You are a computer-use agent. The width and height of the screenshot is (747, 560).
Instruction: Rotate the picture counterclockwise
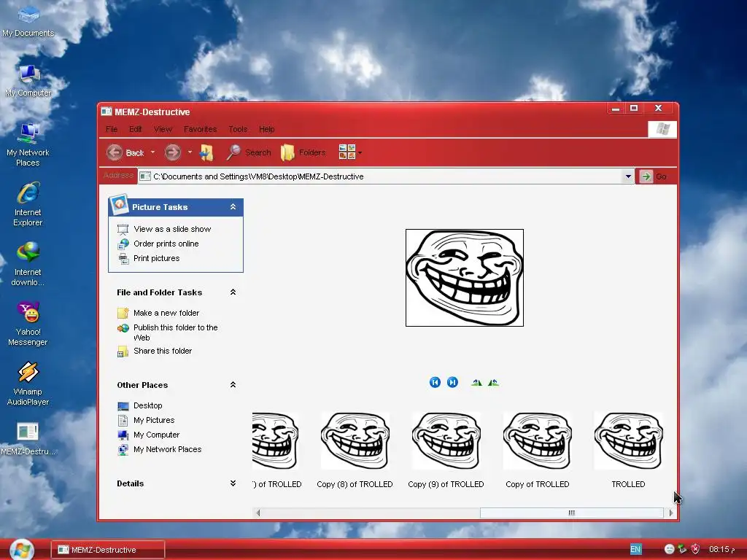(494, 382)
